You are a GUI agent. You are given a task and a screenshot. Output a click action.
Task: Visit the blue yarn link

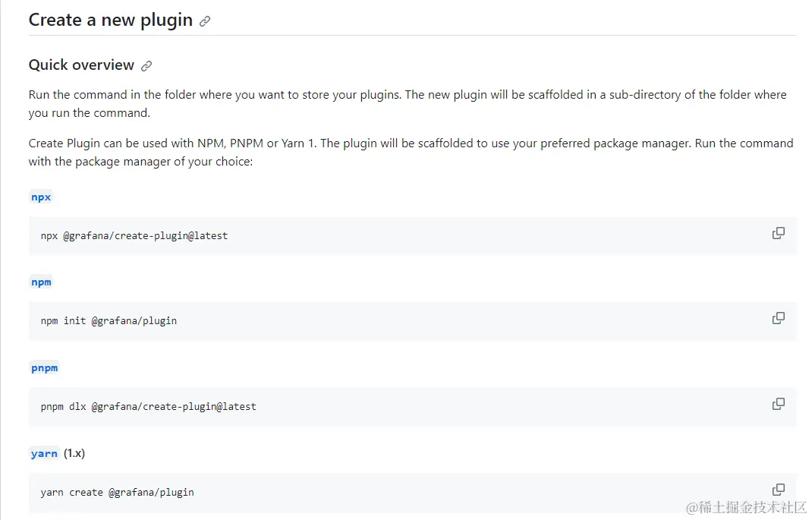[44, 453]
